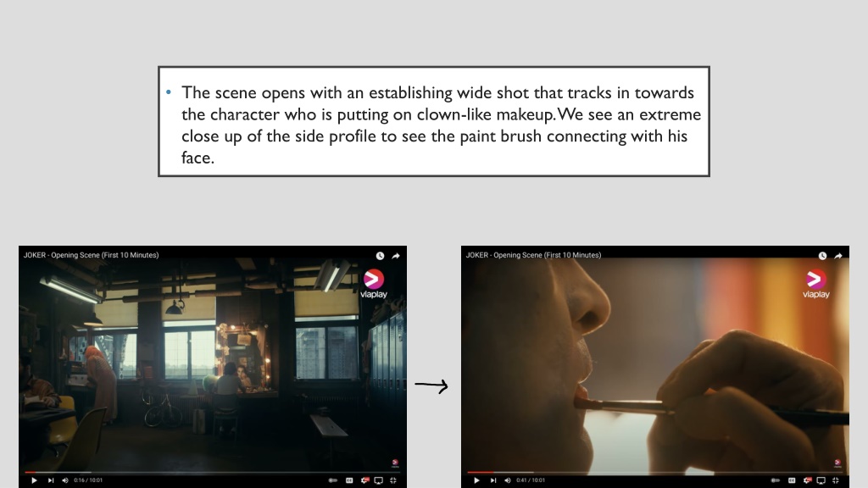Viewport: 868px width, 488px height.
Task: Exit full screen in the right player
Action: pos(835,480)
